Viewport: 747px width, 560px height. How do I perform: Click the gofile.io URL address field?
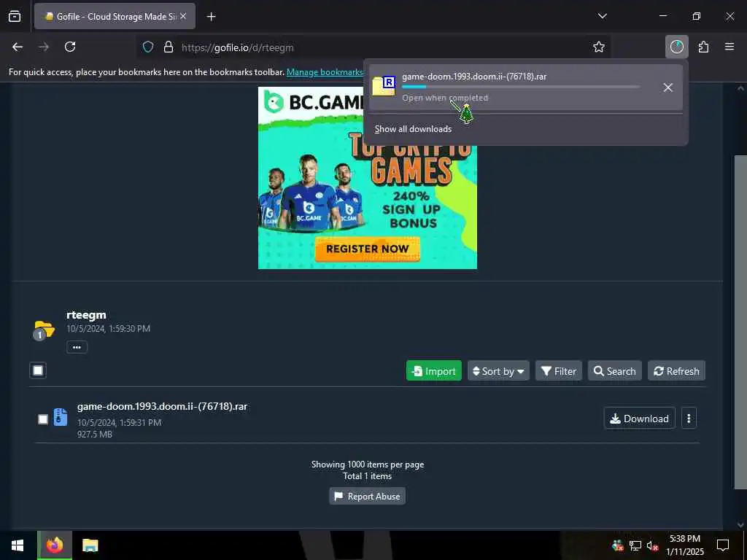click(x=371, y=47)
